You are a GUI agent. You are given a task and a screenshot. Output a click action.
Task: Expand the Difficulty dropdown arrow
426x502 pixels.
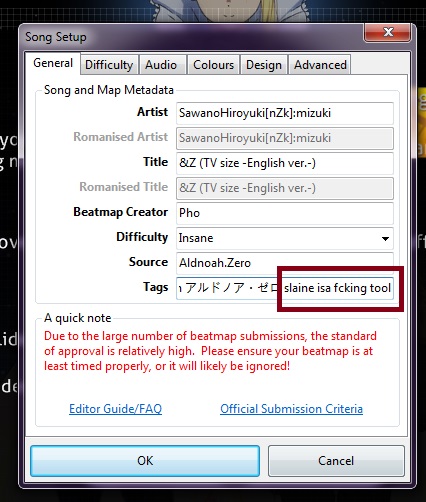tap(385, 239)
